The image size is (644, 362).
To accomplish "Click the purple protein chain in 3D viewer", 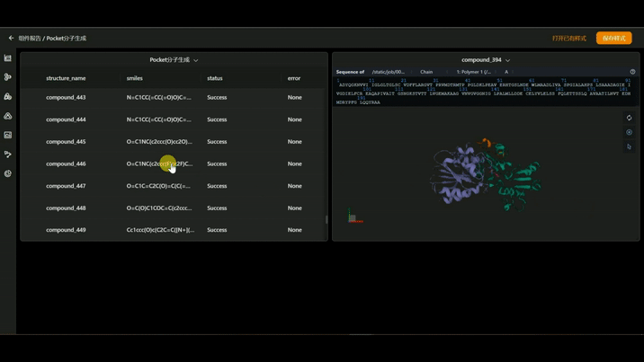I will (x=458, y=174).
